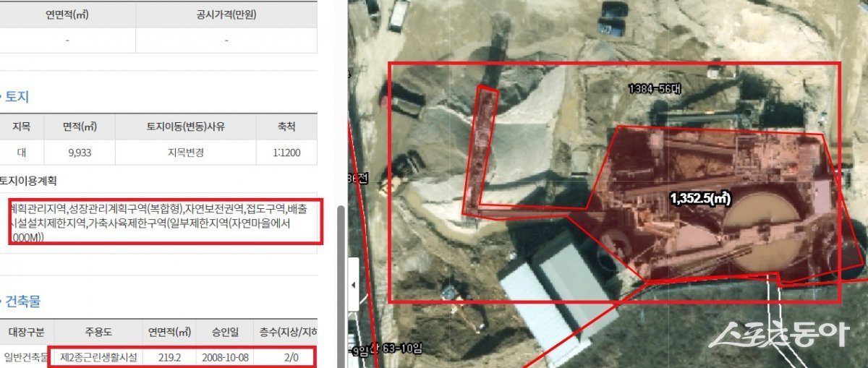The image size is (868, 368).
Task: Select the 9,933 area cell
Action: point(80,153)
